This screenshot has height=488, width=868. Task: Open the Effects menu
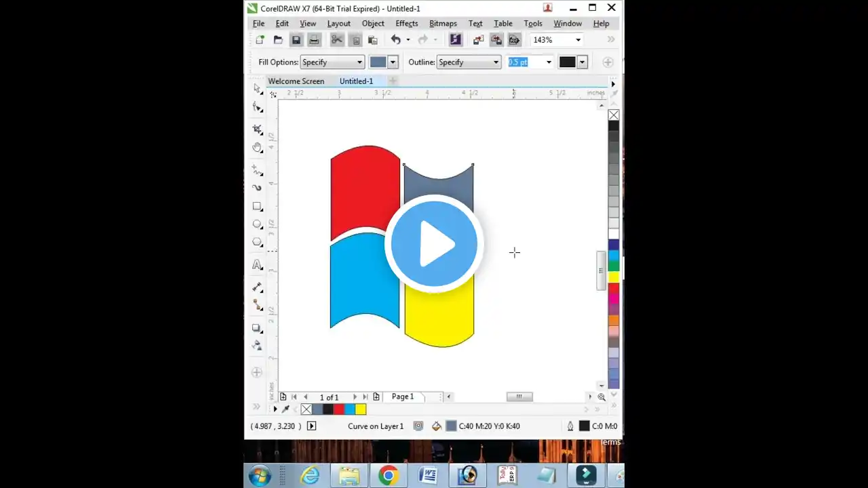(x=407, y=23)
